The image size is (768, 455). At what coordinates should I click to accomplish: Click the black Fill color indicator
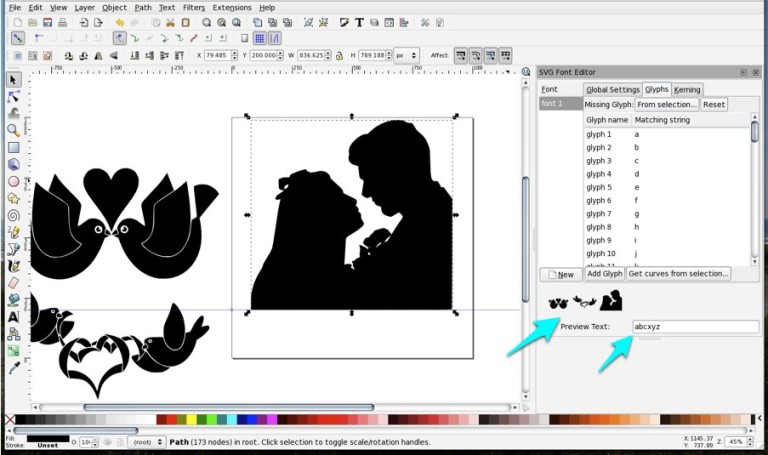[x=48, y=438]
